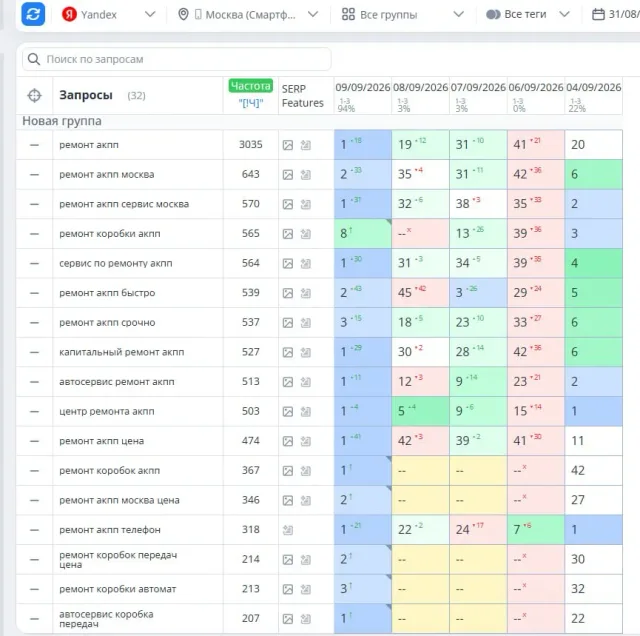
Task: Click the query ремонт акпп москва
Action: point(107,174)
